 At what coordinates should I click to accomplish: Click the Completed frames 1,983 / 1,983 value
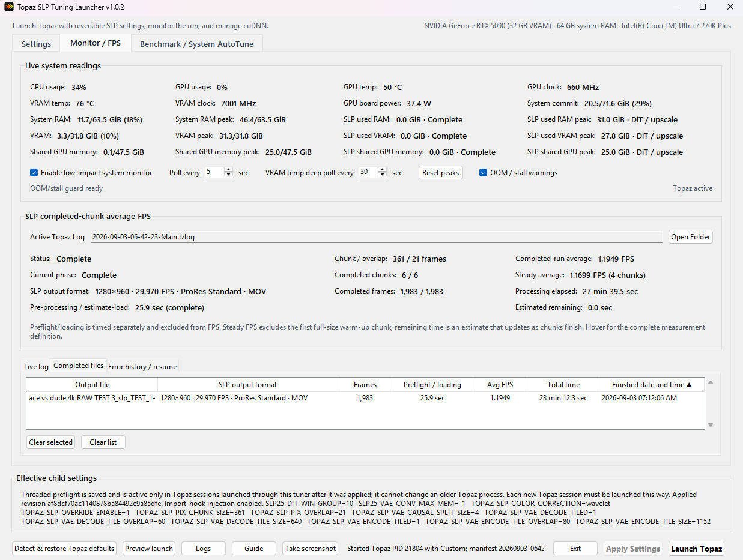(x=421, y=292)
